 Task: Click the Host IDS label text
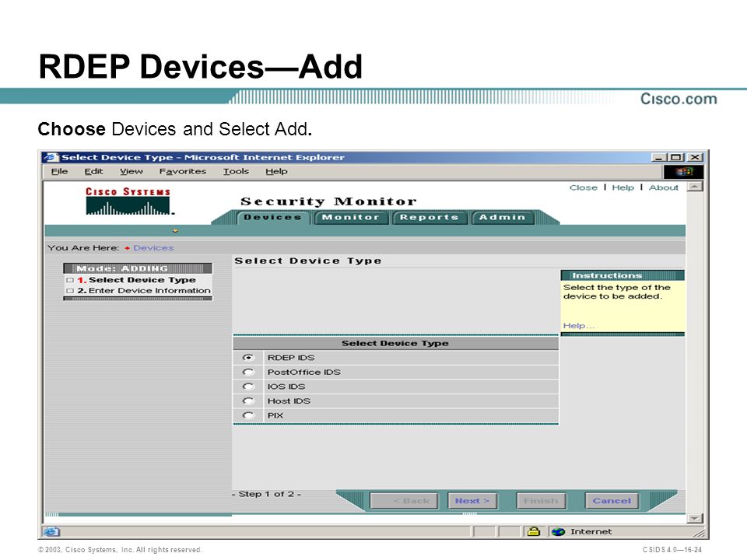click(289, 401)
